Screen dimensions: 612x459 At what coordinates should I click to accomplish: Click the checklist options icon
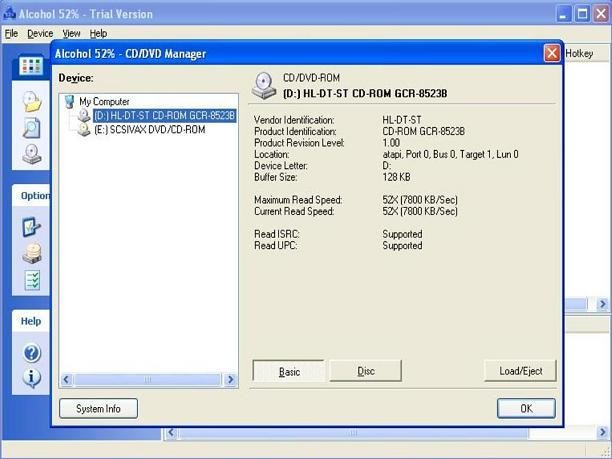32,280
